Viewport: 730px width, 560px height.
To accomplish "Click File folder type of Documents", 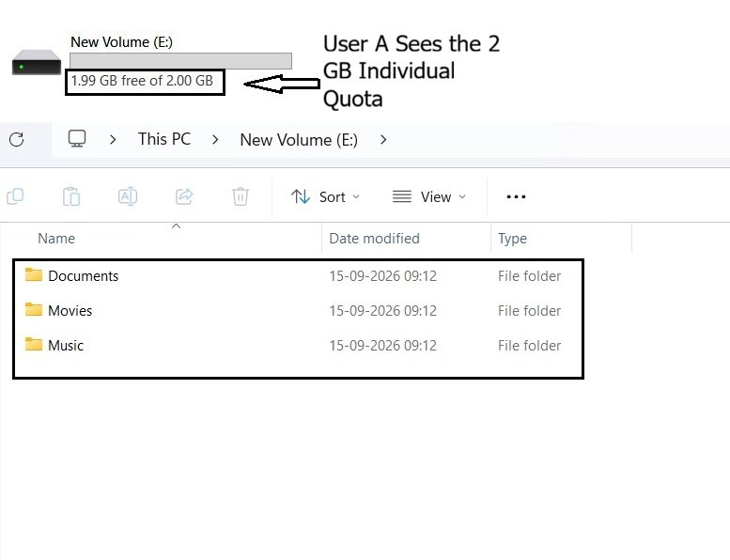I will (x=529, y=276).
